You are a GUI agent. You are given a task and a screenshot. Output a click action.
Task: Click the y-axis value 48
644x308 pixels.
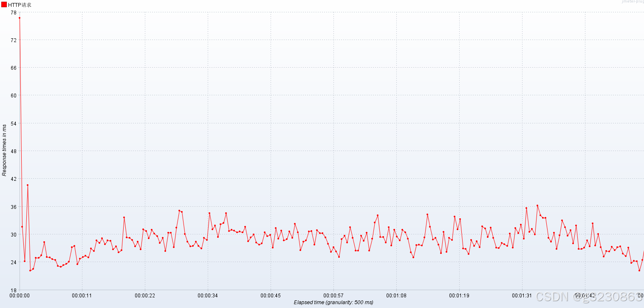14,151
